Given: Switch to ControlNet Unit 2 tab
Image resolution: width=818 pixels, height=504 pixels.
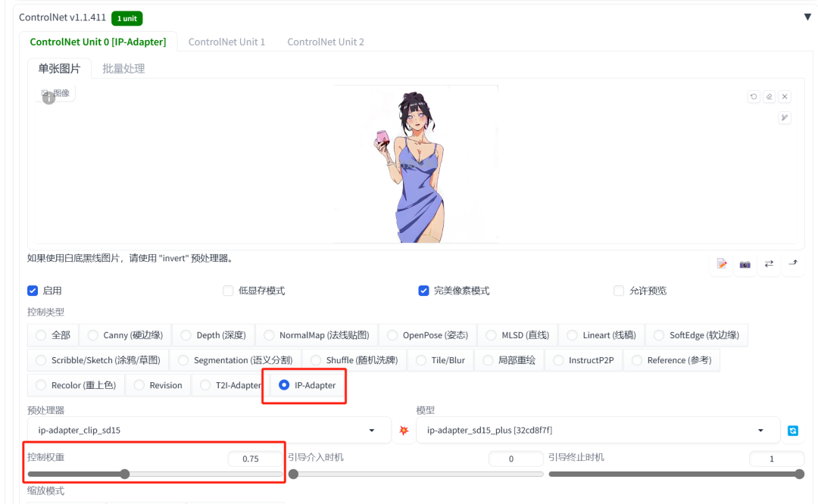Looking at the screenshot, I should [x=326, y=42].
